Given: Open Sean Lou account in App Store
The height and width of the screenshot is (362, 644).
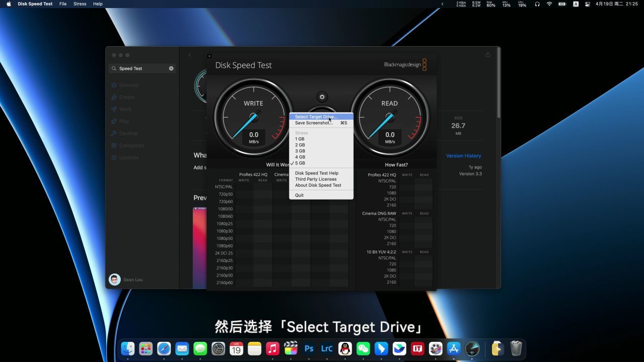Looking at the screenshot, I should (x=127, y=280).
